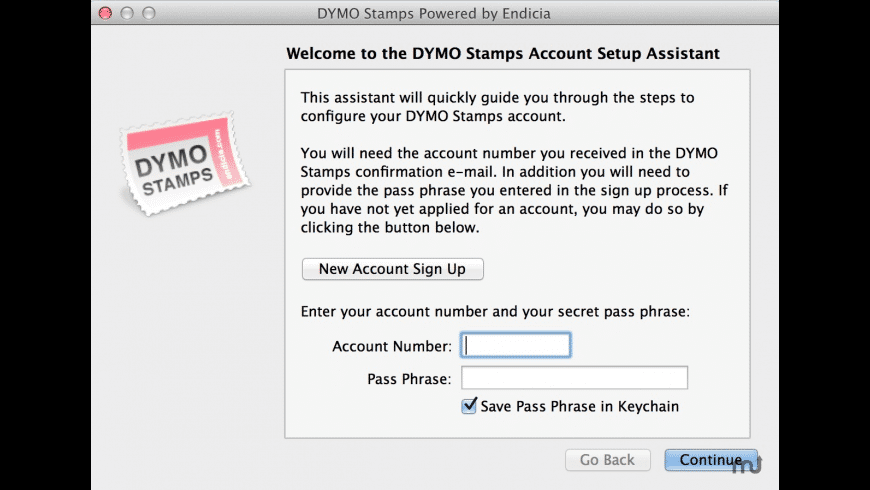This screenshot has height=490, width=870.
Task: Zoom the window with the green button
Action: coord(149,13)
